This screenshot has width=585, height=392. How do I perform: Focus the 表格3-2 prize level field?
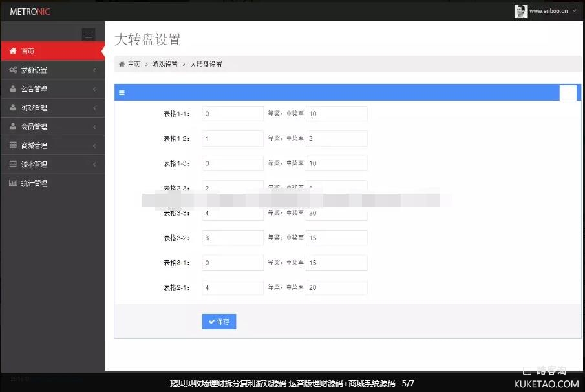(x=233, y=238)
